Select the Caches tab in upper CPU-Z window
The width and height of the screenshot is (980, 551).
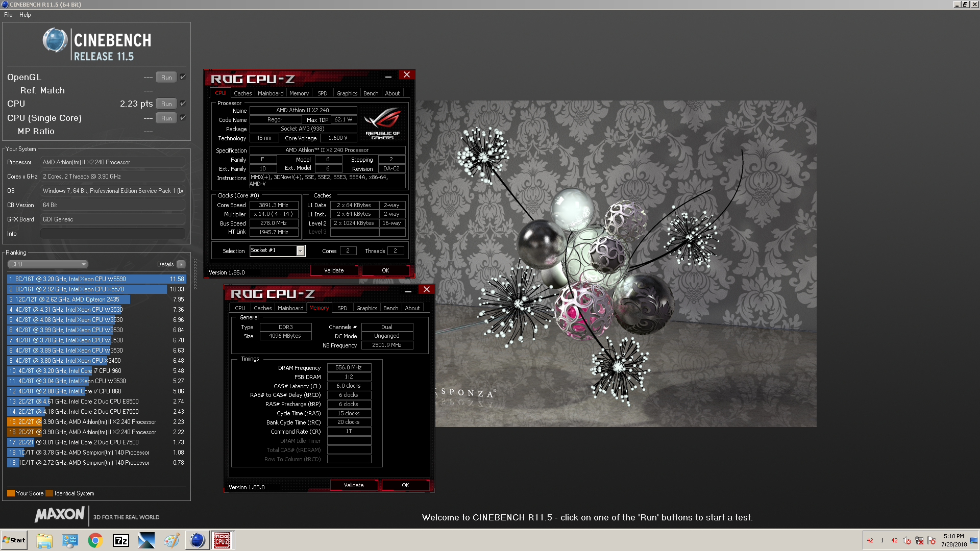click(243, 93)
